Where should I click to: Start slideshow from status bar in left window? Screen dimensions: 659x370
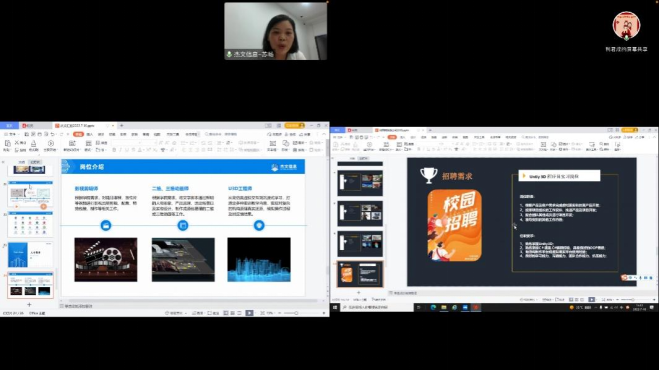tap(249, 313)
